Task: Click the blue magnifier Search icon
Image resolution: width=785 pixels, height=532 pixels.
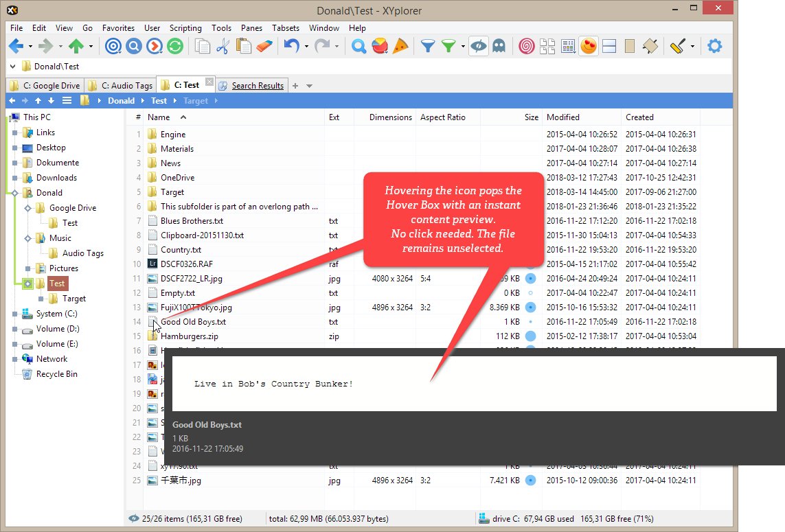Action: pyautogui.click(x=359, y=46)
